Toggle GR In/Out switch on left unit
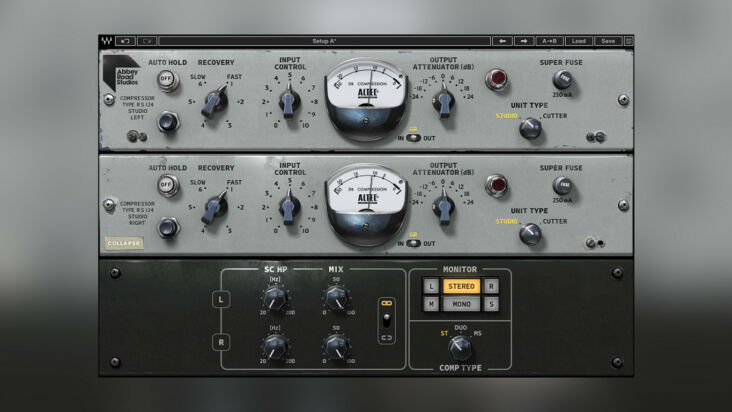Viewport: 732px width, 412px height. tap(413, 138)
